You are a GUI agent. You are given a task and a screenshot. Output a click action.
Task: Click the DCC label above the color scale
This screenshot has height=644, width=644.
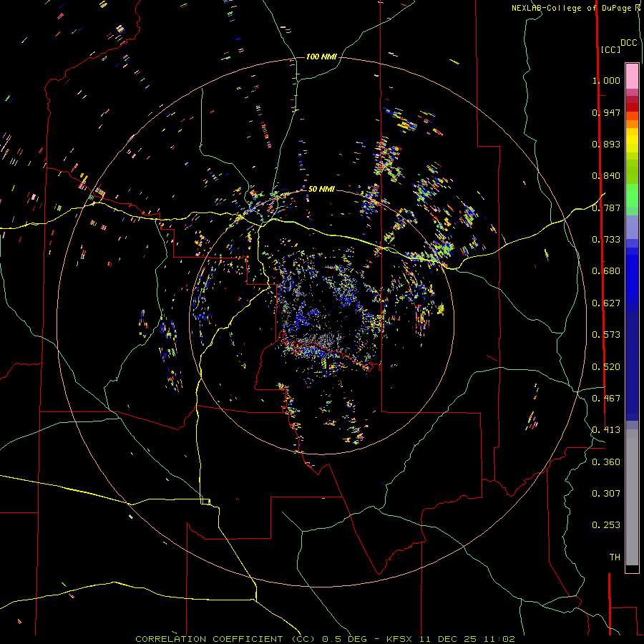pos(629,43)
